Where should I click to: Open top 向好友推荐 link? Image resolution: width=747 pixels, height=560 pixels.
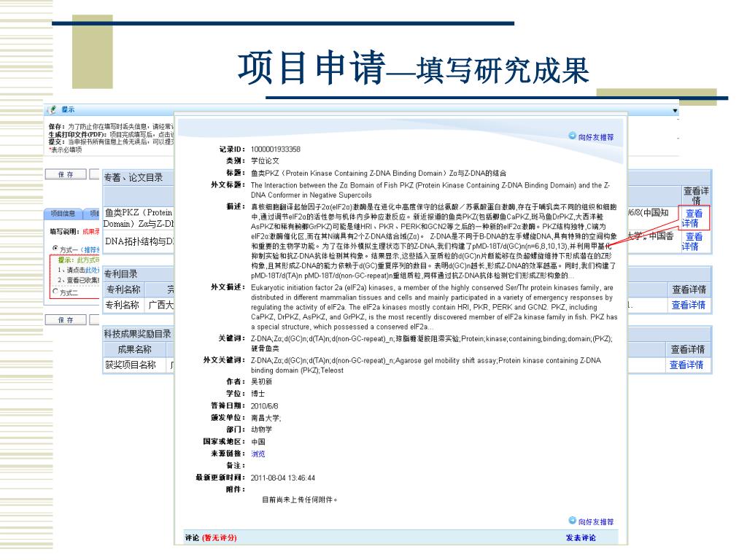[596, 137]
